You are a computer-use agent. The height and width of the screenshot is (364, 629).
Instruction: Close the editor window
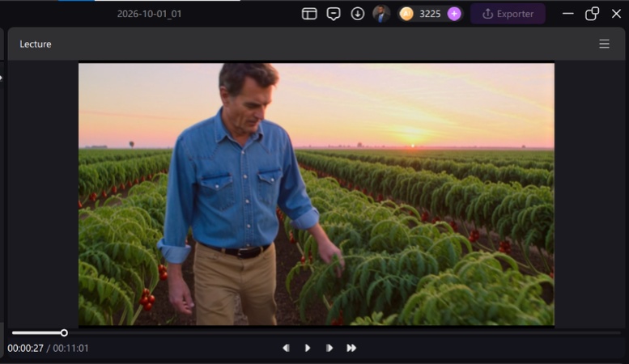point(616,14)
